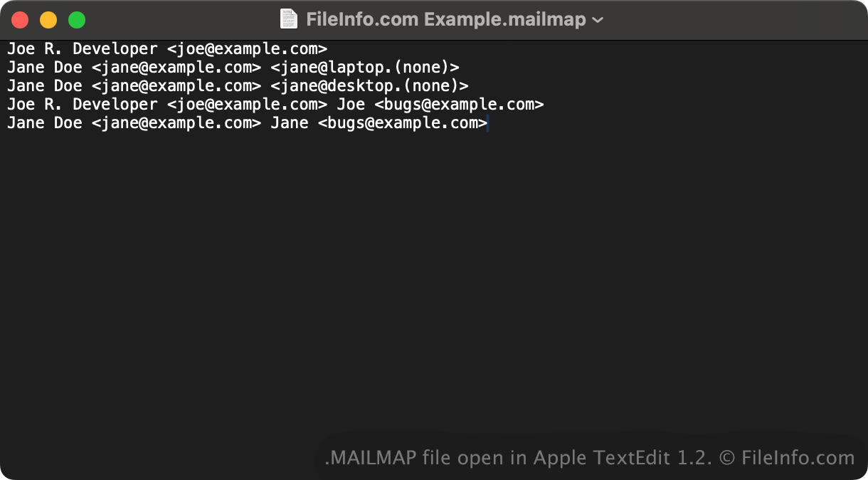The image size is (868, 480).
Task: Click bugs@example.com on the fourth line
Action: [459, 105]
